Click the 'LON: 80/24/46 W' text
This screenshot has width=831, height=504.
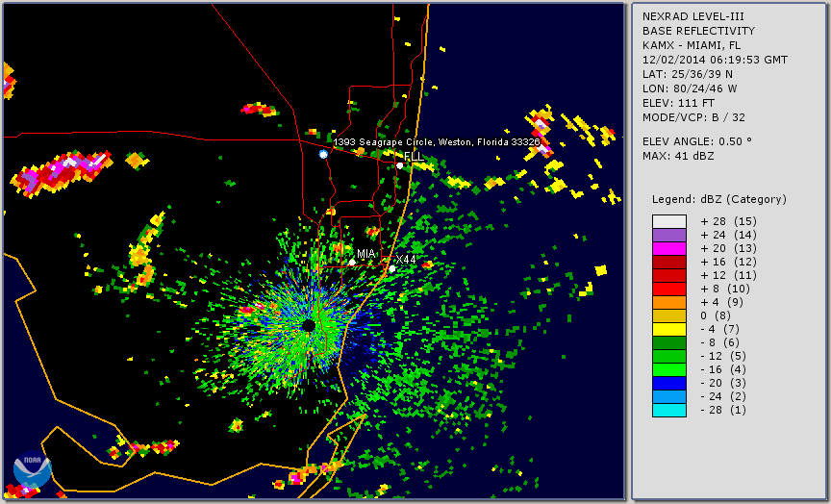690,89
